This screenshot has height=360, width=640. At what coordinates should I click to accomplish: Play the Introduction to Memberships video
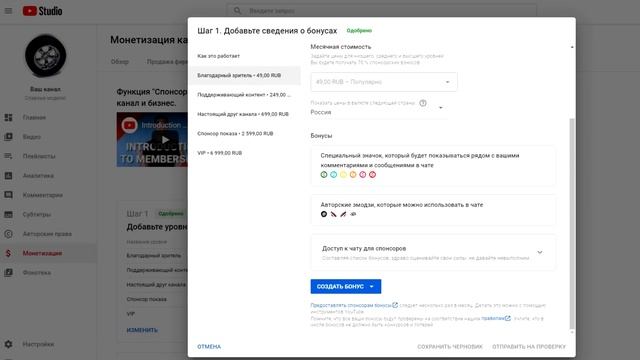(x=165, y=140)
